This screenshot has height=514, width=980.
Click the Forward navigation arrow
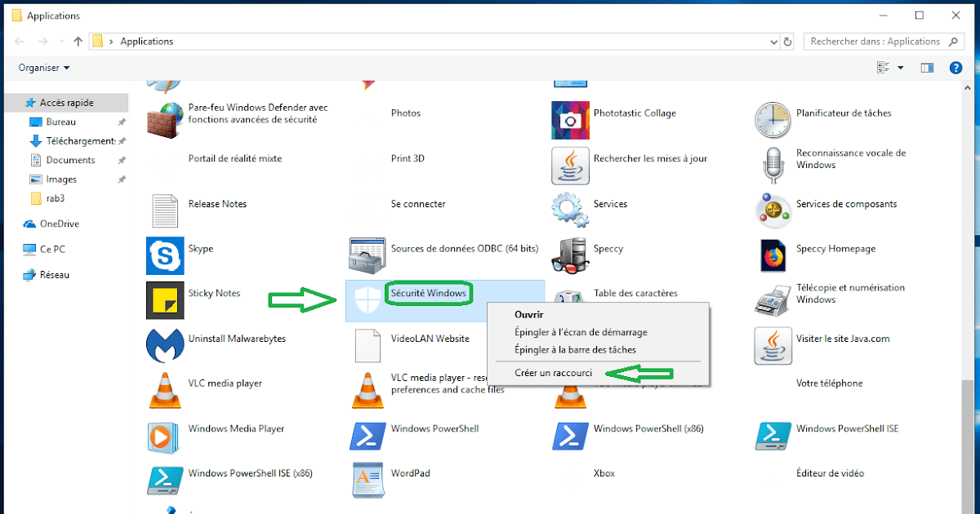tap(43, 42)
